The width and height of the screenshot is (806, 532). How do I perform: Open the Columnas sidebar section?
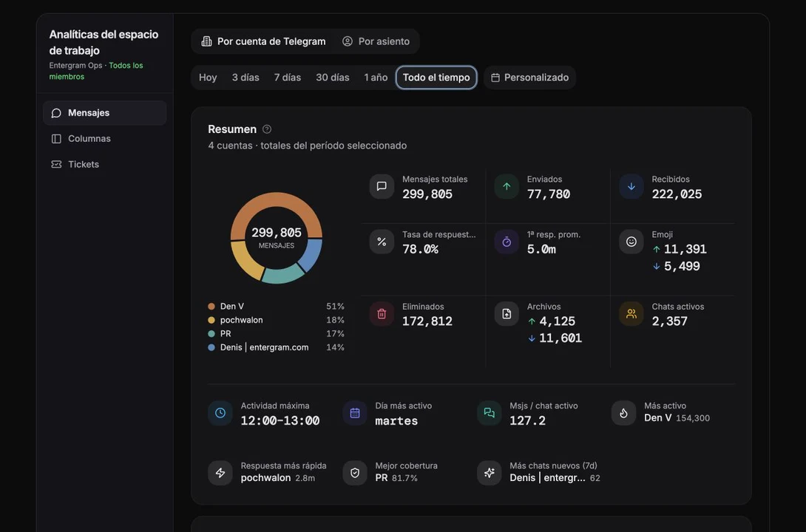click(104, 139)
